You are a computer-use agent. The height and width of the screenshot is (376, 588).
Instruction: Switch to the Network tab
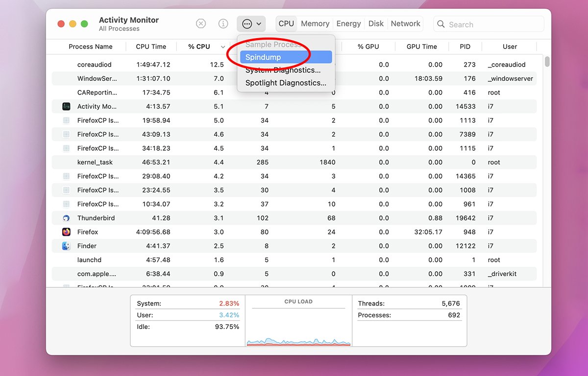pyautogui.click(x=405, y=23)
